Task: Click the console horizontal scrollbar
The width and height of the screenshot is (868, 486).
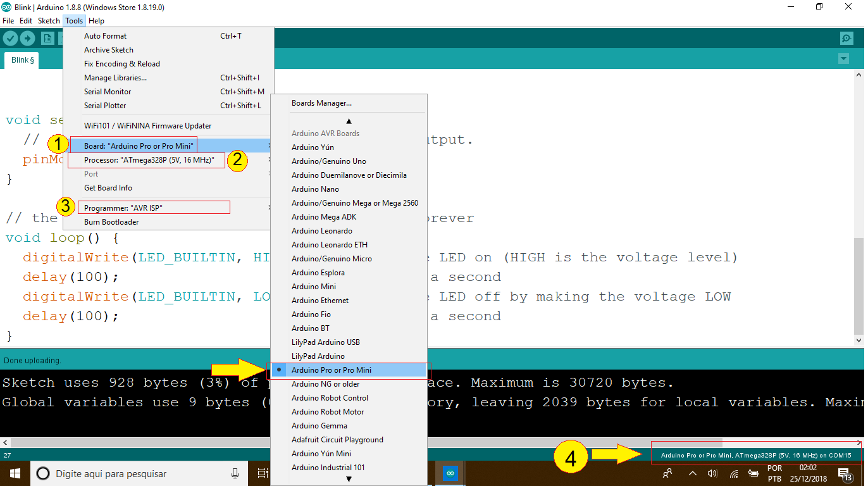Action: [432, 444]
